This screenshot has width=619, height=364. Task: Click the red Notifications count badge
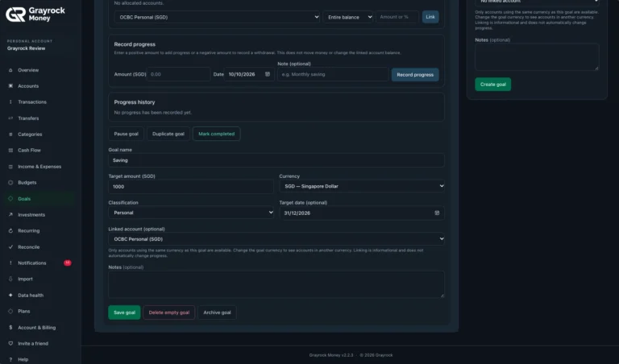click(x=68, y=263)
